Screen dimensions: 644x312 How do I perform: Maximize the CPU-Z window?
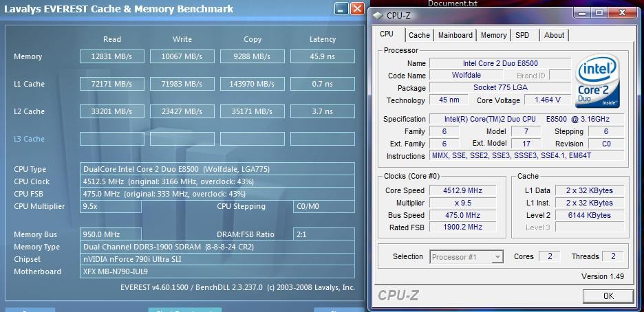coord(599,12)
